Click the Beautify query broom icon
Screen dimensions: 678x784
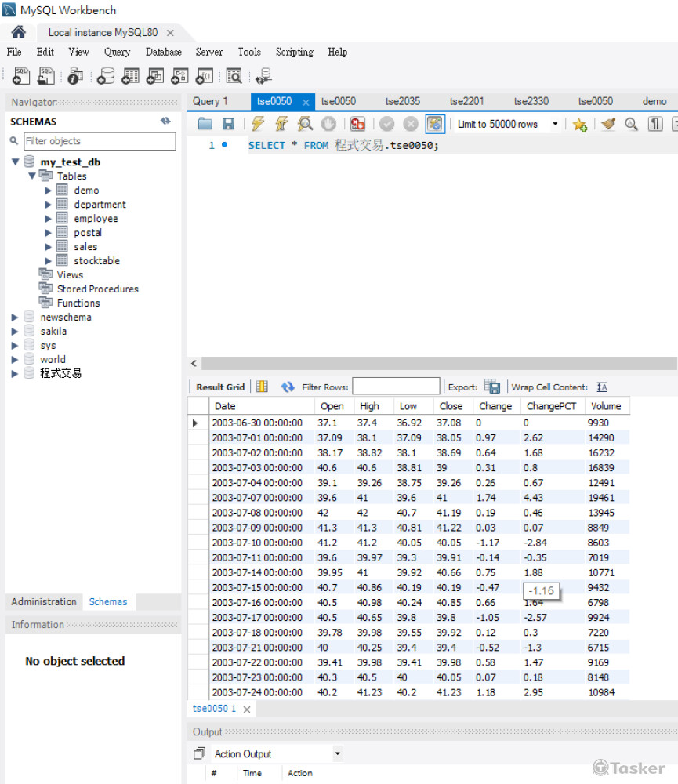pyautogui.click(x=607, y=124)
